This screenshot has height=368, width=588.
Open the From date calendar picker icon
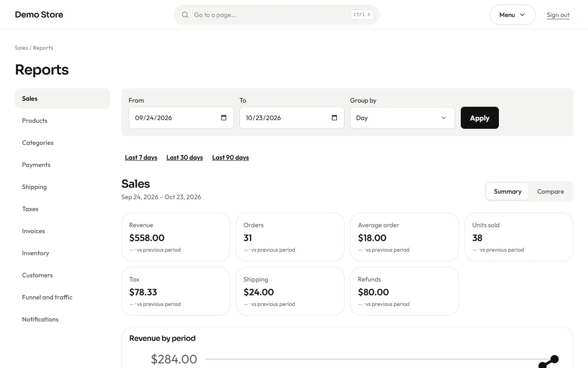point(224,118)
